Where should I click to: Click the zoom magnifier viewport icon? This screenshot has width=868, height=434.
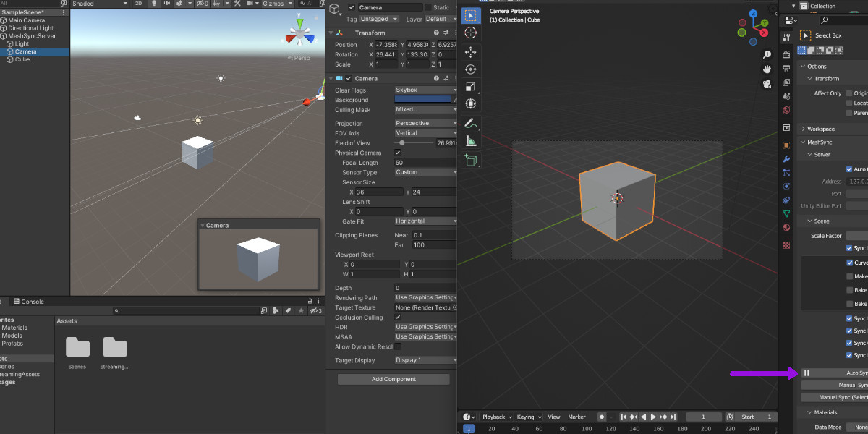coord(767,55)
